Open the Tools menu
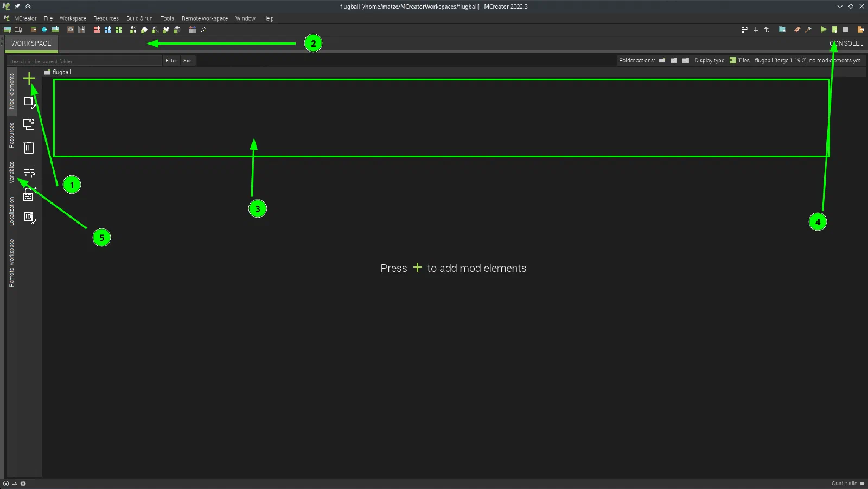868x489 pixels. pyautogui.click(x=167, y=18)
